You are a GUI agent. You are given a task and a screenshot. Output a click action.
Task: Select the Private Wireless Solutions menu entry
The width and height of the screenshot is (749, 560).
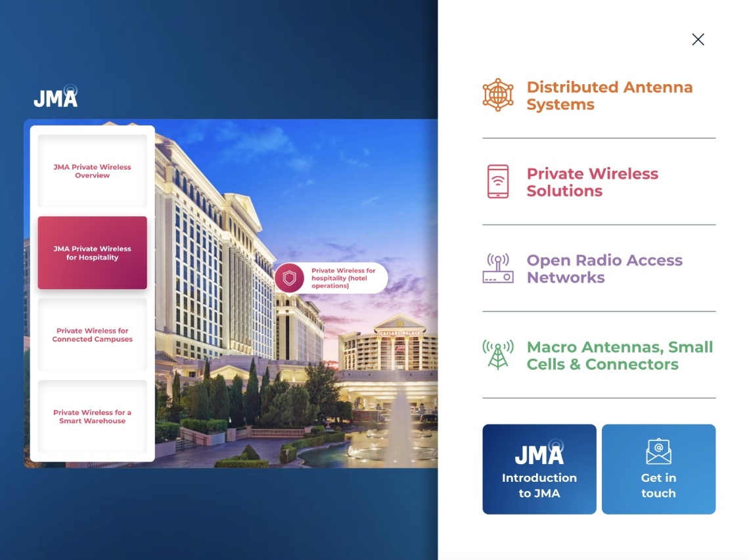click(592, 183)
